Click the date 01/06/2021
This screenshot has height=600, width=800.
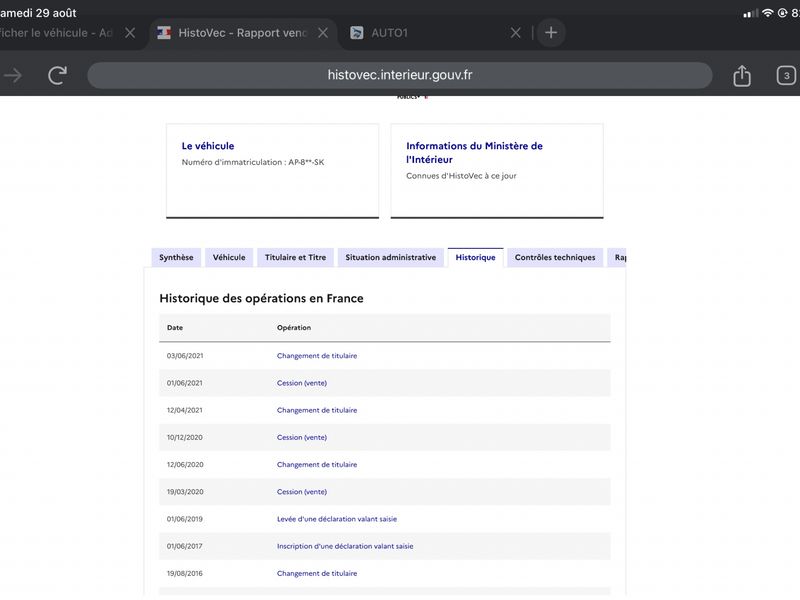coord(185,383)
